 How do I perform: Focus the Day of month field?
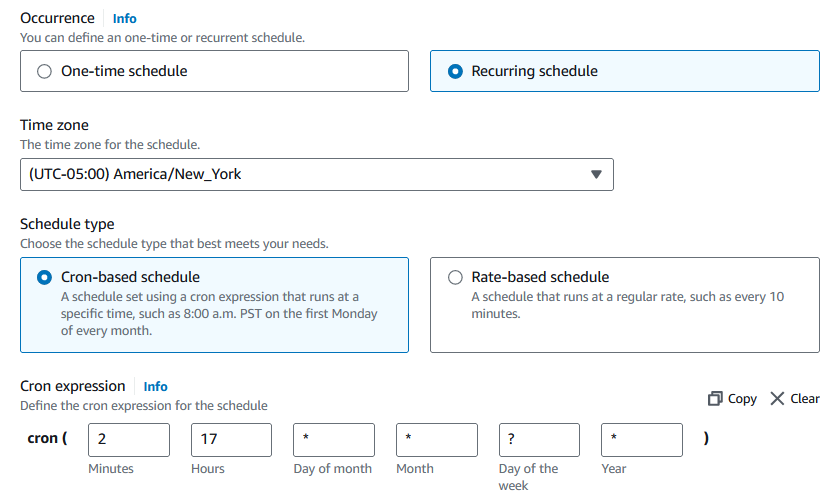tap(334, 440)
